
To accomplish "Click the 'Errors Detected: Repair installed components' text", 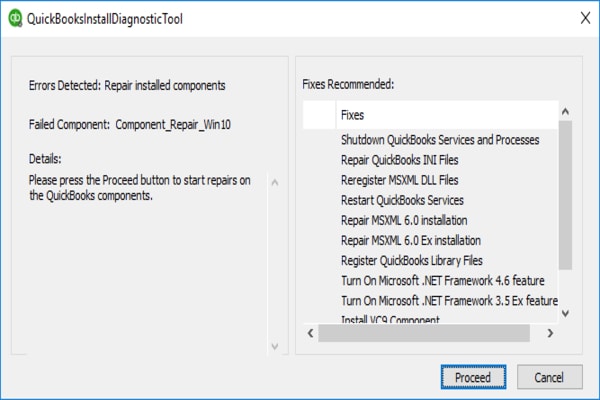I will pyautogui.click(x=127, y=85).
